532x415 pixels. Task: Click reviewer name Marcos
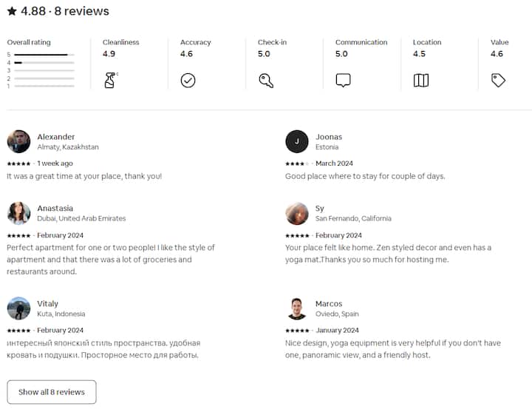(x=329, y=304)
